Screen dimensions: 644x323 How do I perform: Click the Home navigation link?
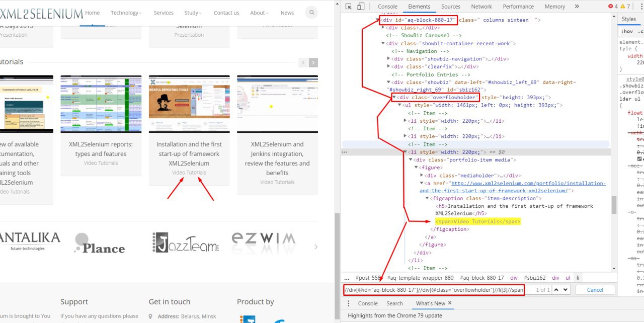pos(93,13)
